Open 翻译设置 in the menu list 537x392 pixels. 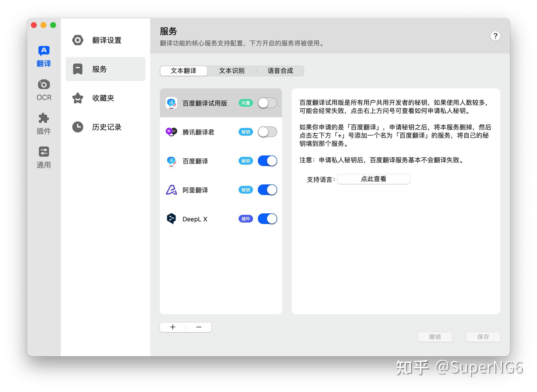click(106, 40)
